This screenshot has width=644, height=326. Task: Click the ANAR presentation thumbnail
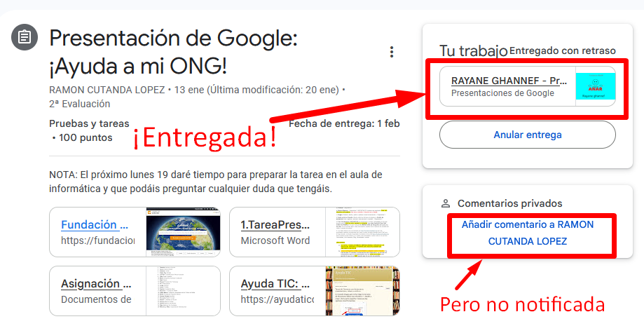click(x=595, y=86)
